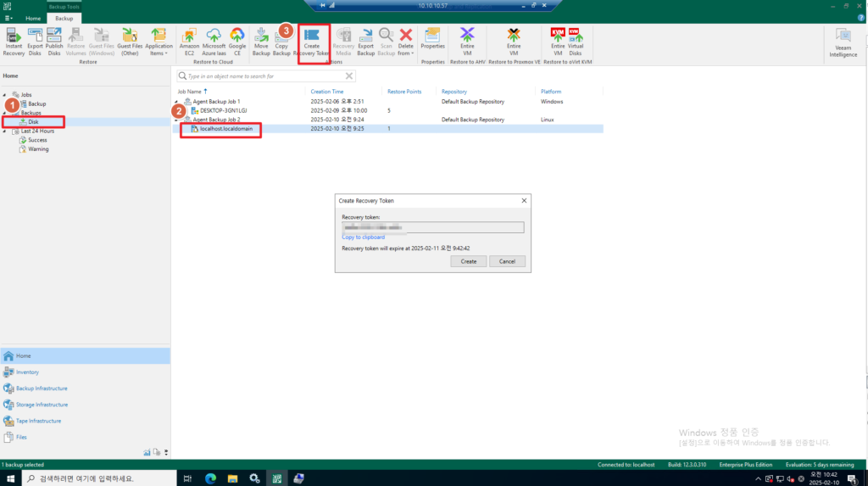Viewport: 868px width, 486px height.
Task: Open Home navigation view
Action: coord(86,355)
